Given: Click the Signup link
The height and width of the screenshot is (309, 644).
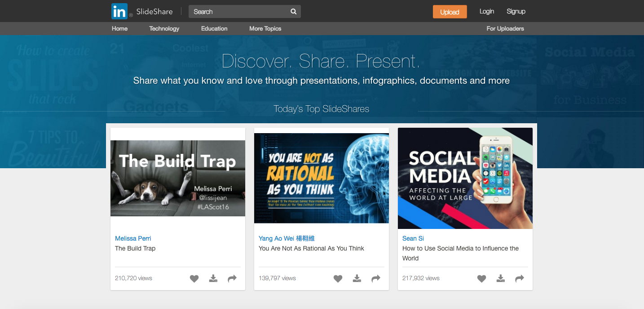Looking at the screenshot, I should point(516,12).
